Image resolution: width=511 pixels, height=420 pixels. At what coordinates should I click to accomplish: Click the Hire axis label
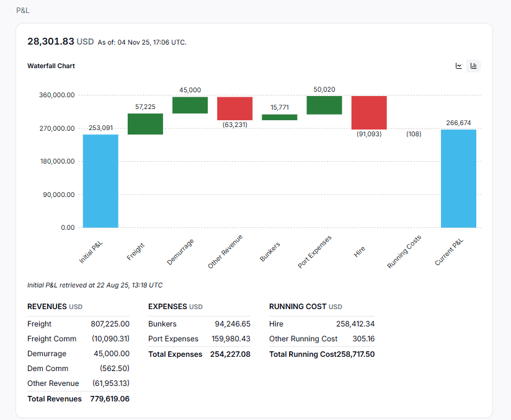click(359, 252)
